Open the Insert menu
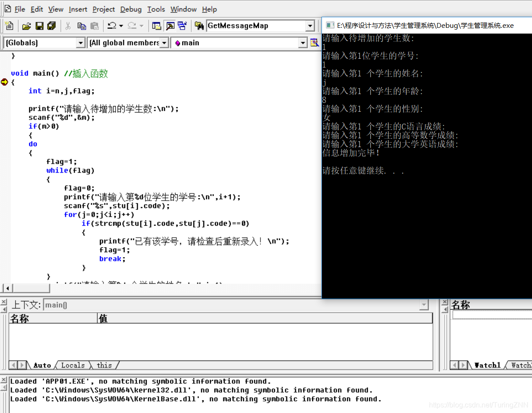Screen dimensions: 532x413 [78, 9]
